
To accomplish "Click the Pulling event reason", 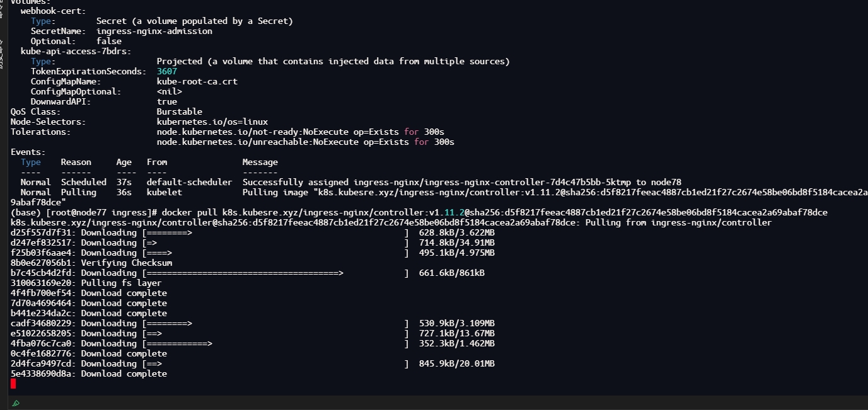I will pos(78,193).
